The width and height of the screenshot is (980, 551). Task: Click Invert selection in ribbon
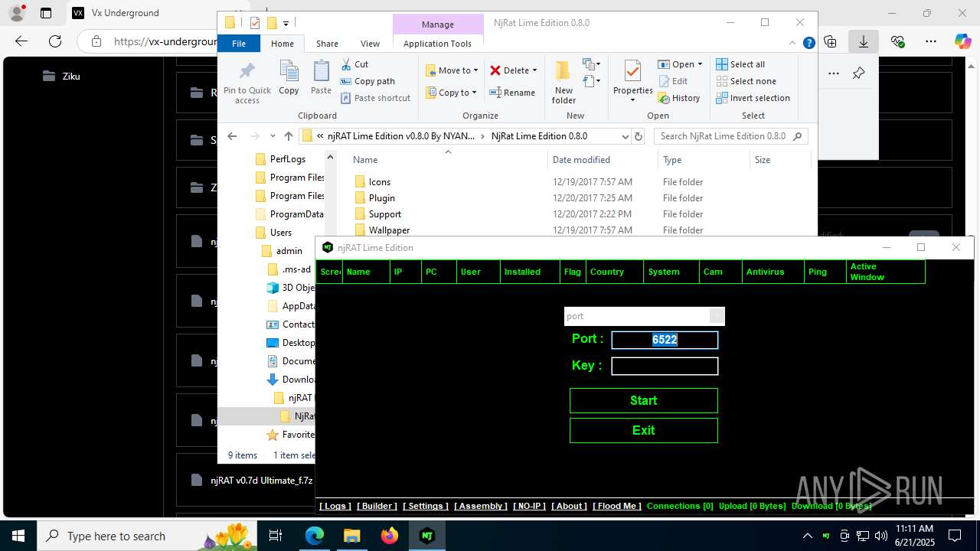click(753, 98)
